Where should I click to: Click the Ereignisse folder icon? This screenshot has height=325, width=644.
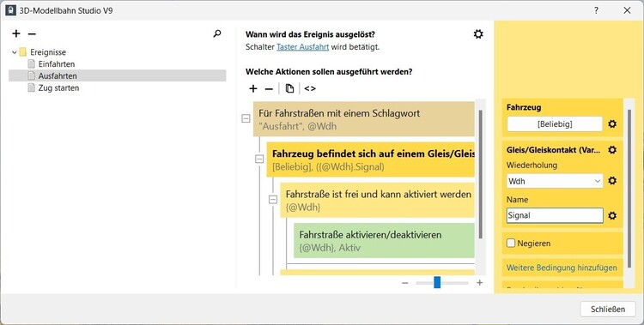(23, 52)
